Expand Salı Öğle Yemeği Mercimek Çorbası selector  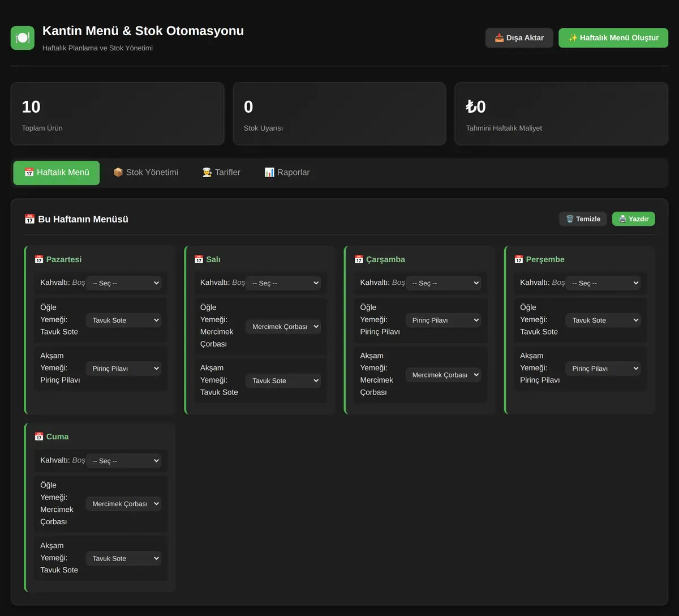pos(283,326)
